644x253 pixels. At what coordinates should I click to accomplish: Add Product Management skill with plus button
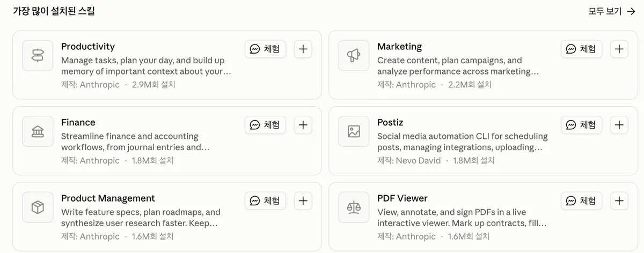coord(303,201)
